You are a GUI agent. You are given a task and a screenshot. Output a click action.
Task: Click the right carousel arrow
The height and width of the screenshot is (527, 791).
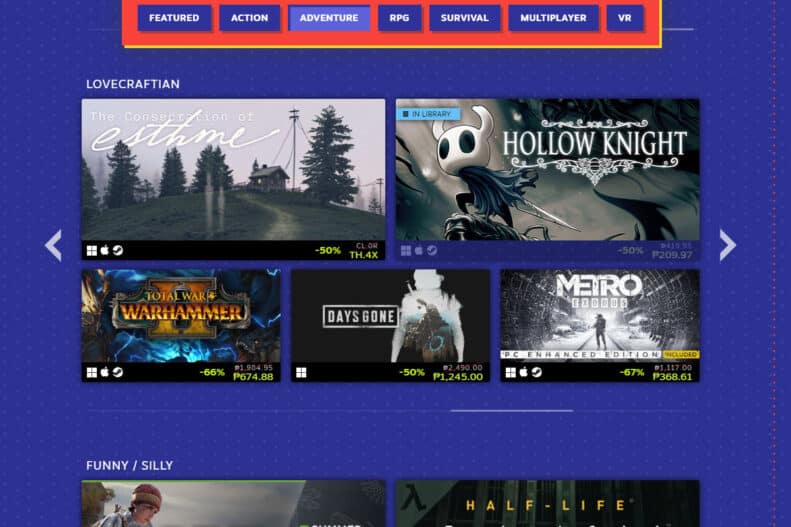(727, 245)
